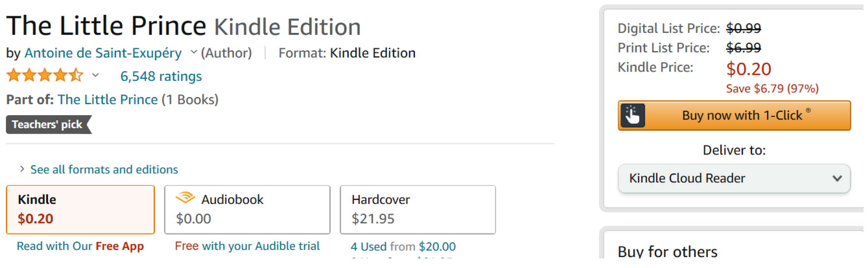Select the Hardcover format option
This screenshot has height=268, width=868.
pyautogui.click(x=418, y=209)
